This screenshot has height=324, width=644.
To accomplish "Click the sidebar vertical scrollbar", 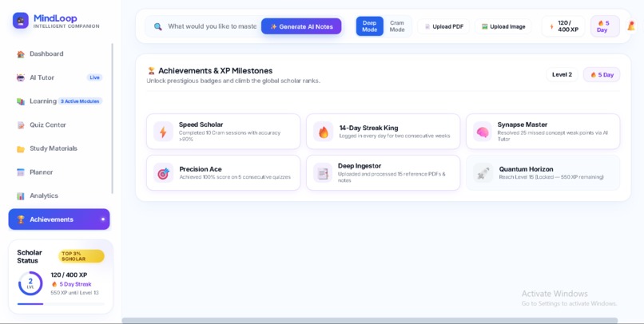I will (112, 119).
